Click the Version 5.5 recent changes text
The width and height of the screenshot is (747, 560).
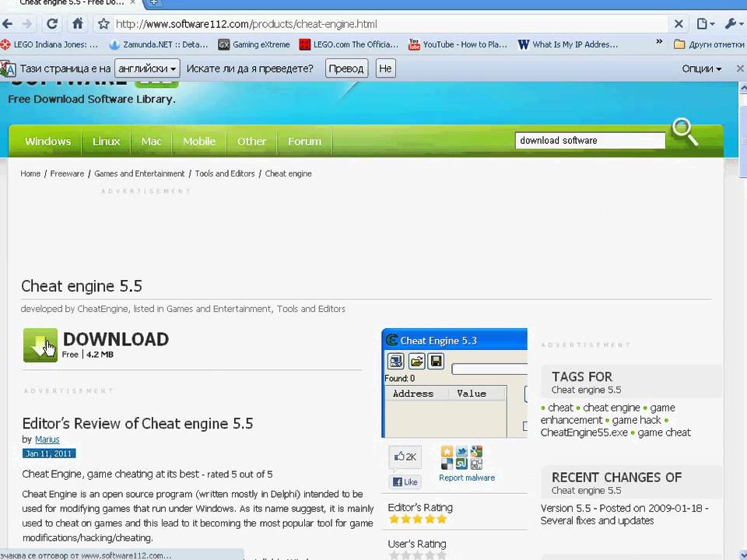(x=624, y=514)
